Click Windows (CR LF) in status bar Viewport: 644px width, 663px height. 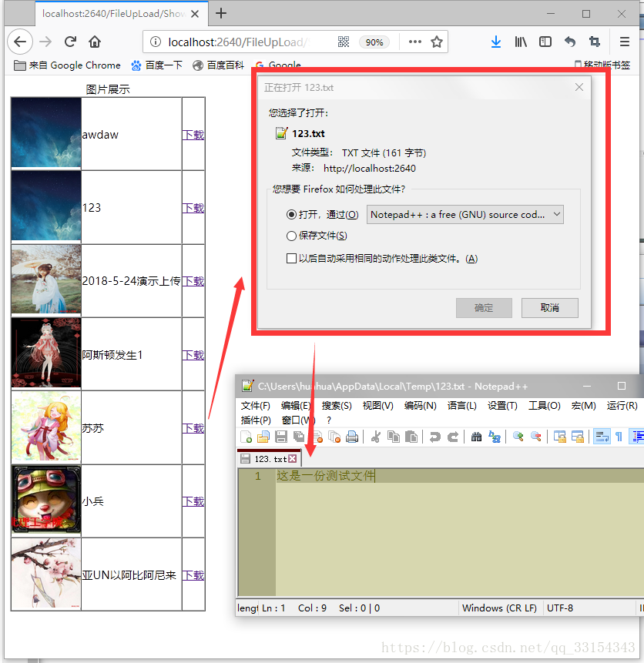pyautogui.click(x=499, y=608)
